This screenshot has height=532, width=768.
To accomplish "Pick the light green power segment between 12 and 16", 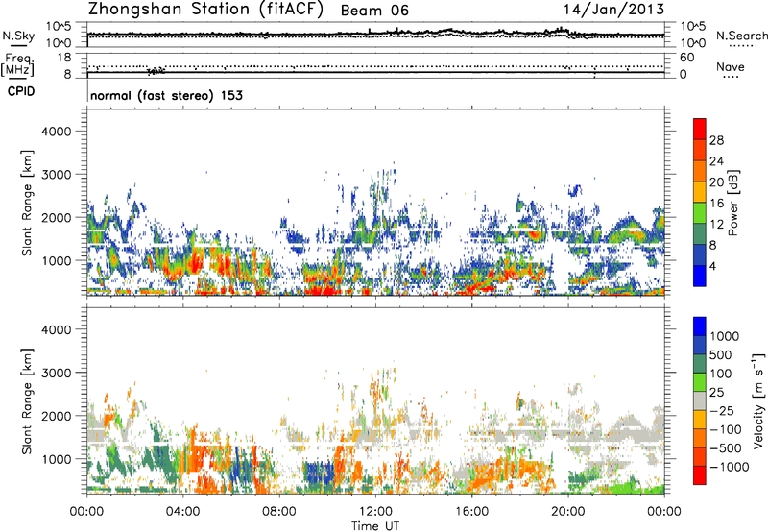I will 700,213.
